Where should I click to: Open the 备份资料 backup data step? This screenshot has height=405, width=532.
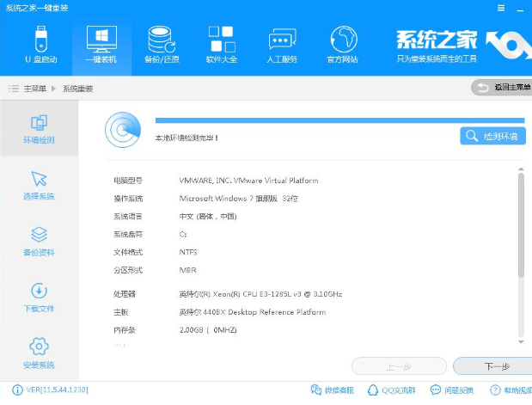pyautogui.click(x=39, y=241)
